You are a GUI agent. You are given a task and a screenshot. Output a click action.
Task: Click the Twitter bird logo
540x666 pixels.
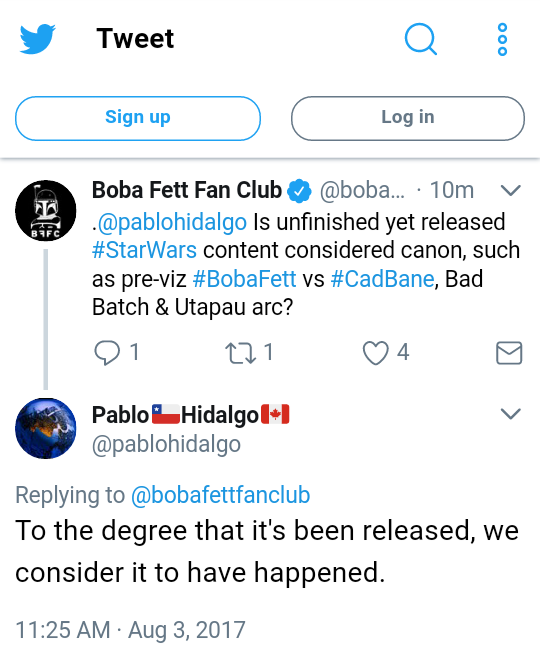[x=37, y=39]
